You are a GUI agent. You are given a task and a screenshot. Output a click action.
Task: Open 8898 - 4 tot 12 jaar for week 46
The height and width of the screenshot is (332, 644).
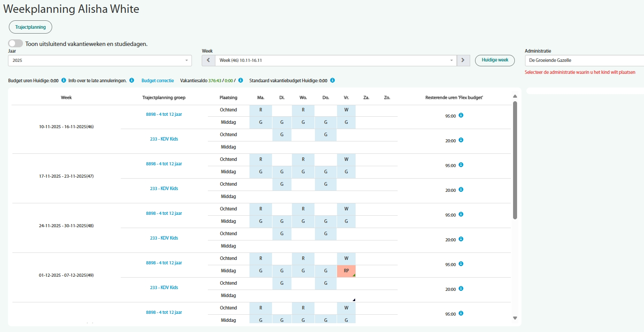tap(164, 114)
